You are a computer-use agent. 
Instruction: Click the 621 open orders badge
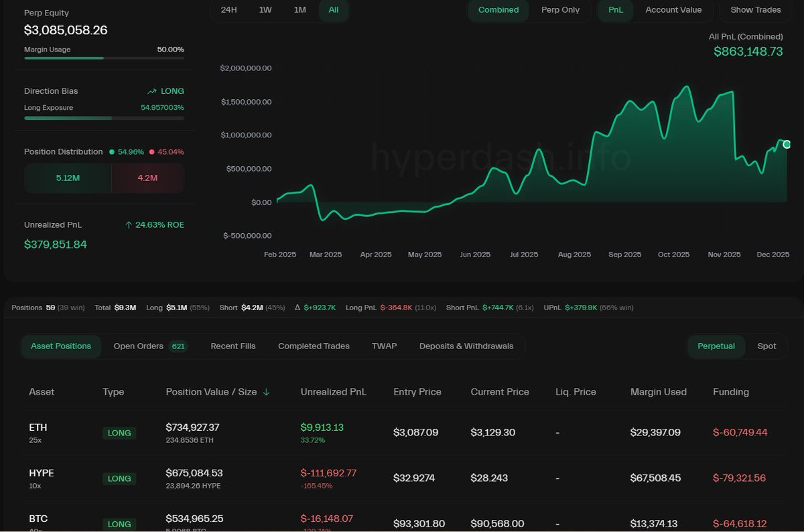click(178, 346)
